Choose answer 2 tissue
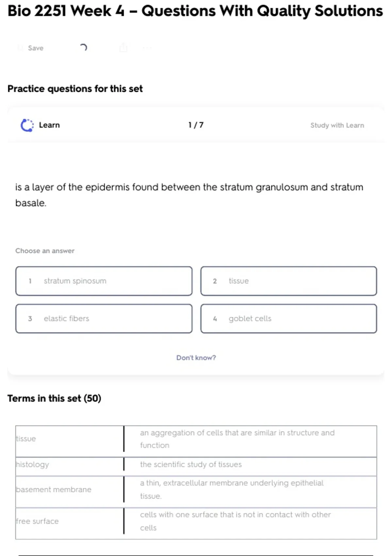 point(288,281)
